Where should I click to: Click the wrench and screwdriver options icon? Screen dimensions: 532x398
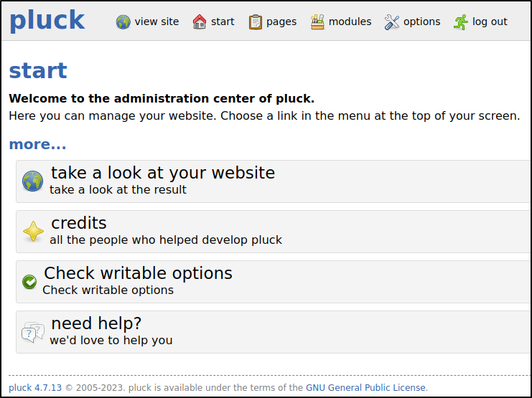[x=392, y=22]
